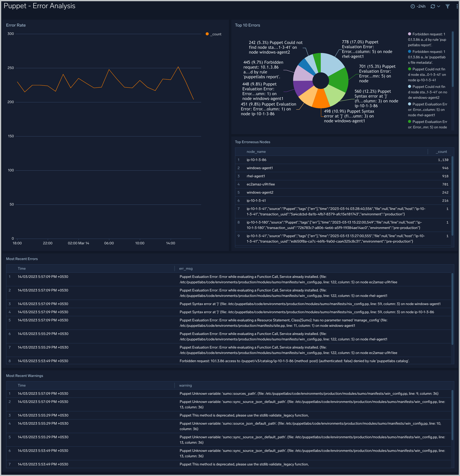This screenshot has width=460, height=476.
Task: Sort by node_name column header
Action: click(x=256, y=152)
